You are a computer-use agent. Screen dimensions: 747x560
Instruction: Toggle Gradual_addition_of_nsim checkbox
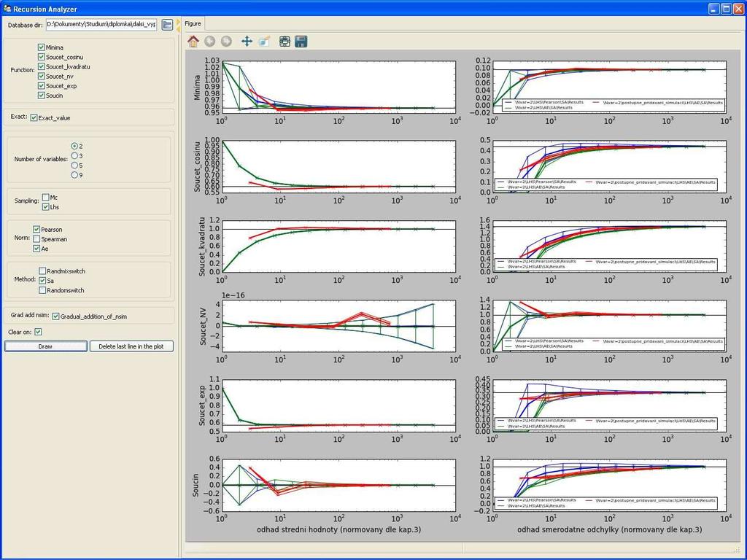click(55, 316)
